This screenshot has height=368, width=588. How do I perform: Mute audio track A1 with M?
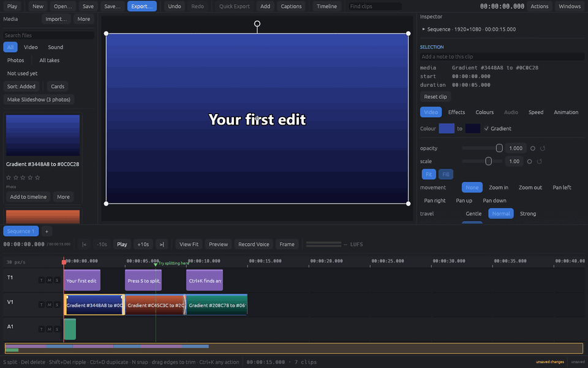[49, 329]
